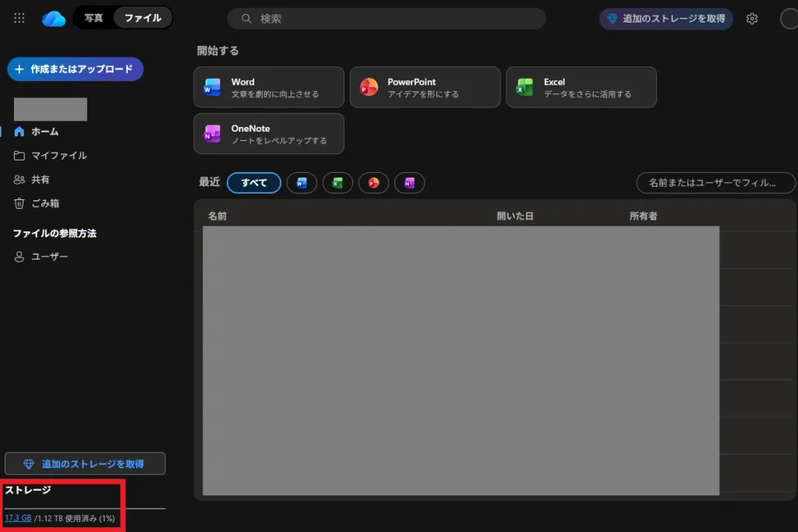This screenshot has width=798, height=532.
Task: Filter recent files by Word
Action: (302, 183)
